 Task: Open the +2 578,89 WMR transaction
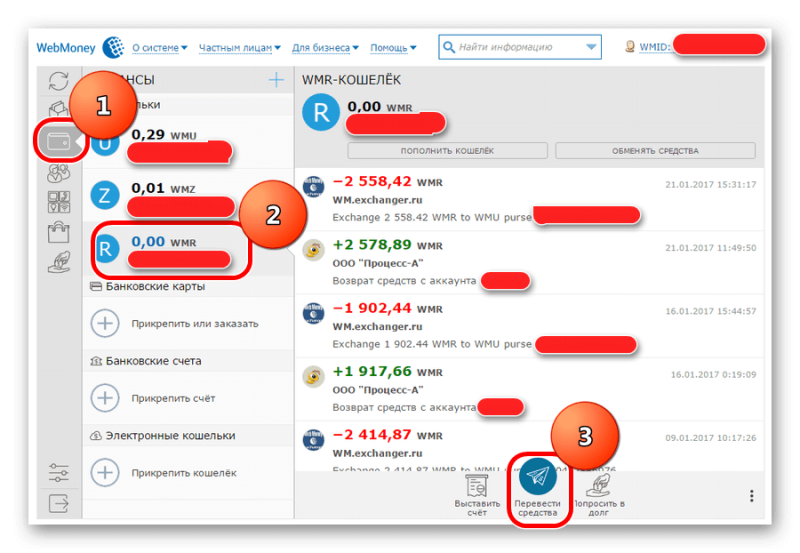click(530, 263)
